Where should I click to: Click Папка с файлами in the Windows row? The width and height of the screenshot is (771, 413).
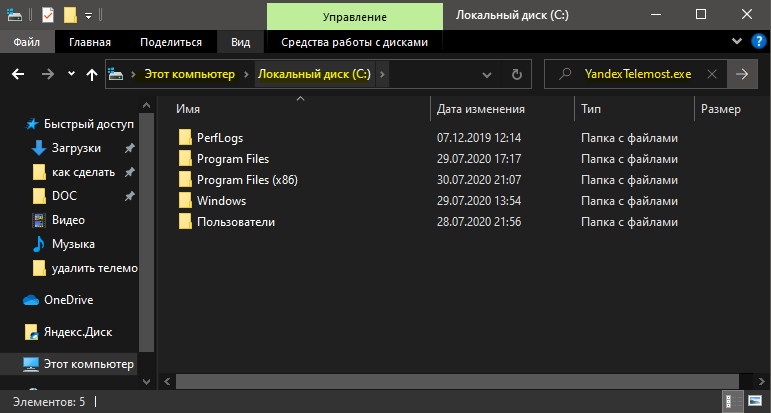coord(629,201)
